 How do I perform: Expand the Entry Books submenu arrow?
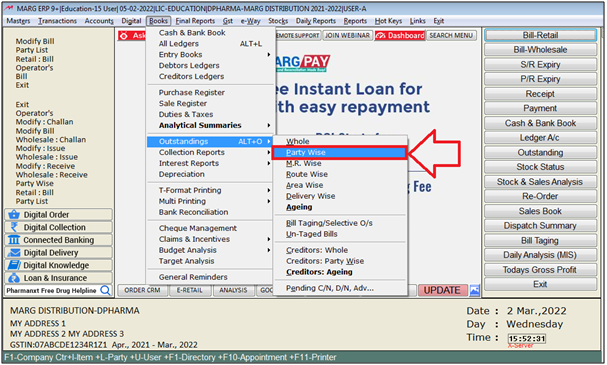tap(268, 55)
